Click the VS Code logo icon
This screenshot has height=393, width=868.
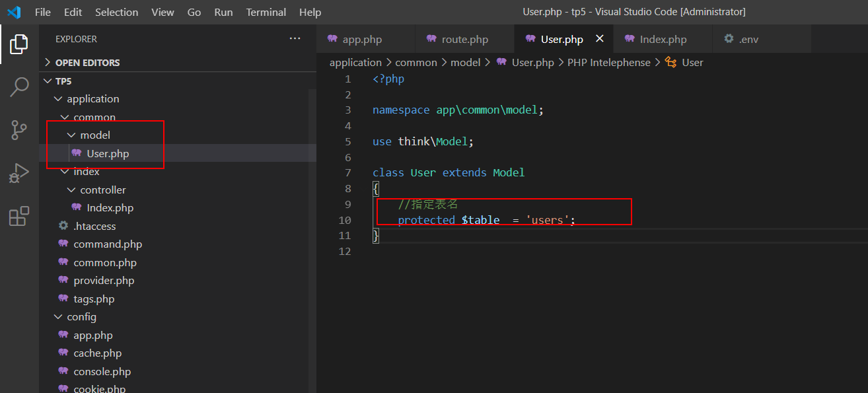click(14, 12)
